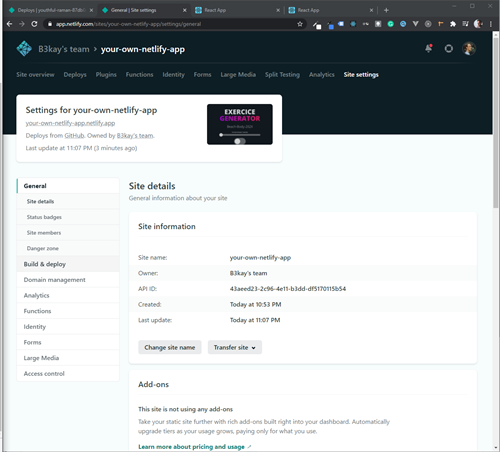Follow the 'B3kay's team' owner link
The image size is (500, 452).
point(135,136)
